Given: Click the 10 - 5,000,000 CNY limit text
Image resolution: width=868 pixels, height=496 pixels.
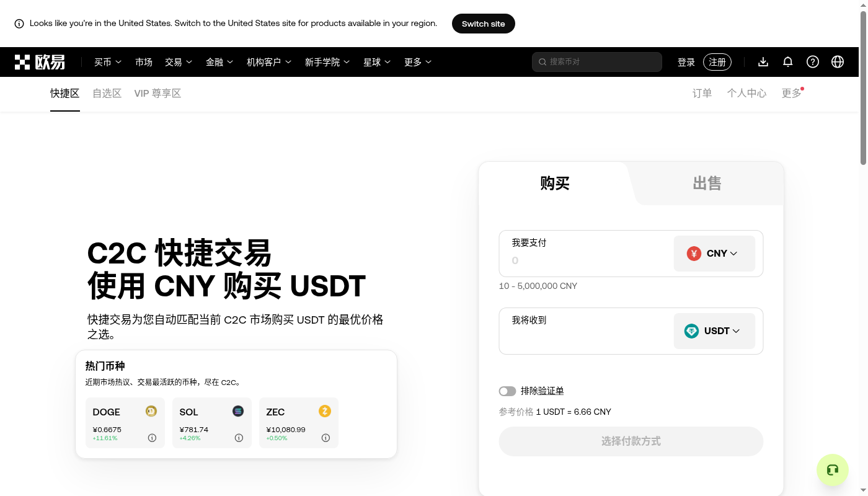Looking at the screenshot, I should coord(538,286).
